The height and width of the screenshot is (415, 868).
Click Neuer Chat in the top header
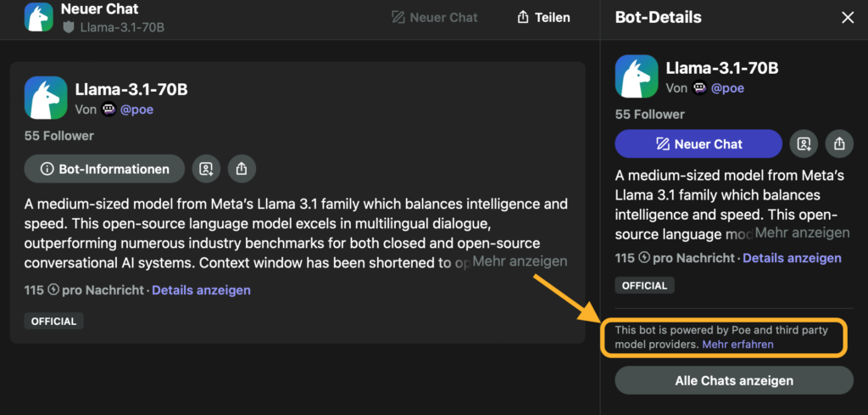click(435, 18)
